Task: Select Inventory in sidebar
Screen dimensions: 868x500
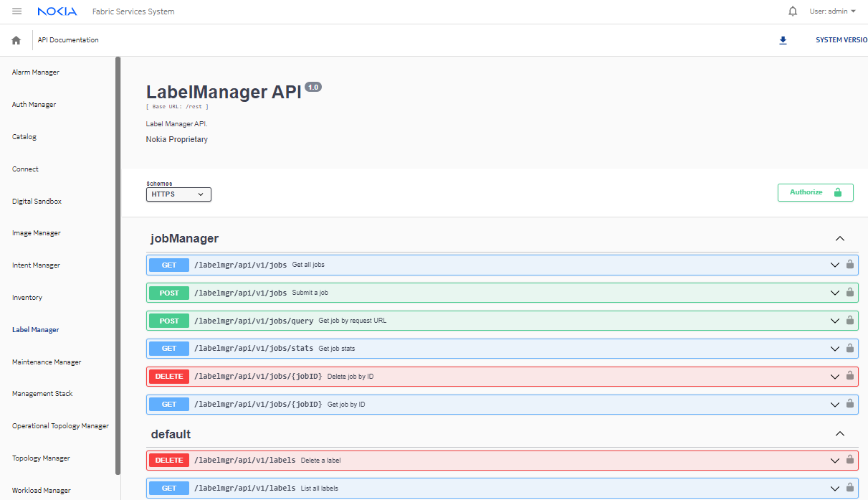Action: (27, 298)
